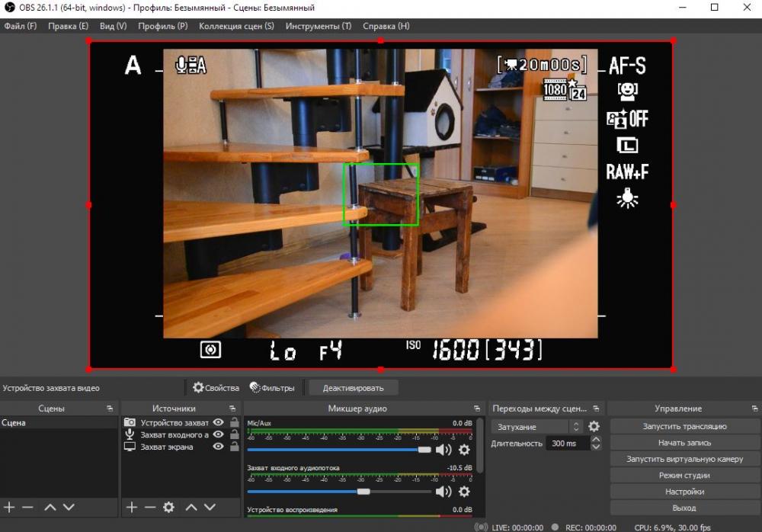Move scene up with arrow icon
Screen dimensions: 762x532
click(x=50, y=507)
